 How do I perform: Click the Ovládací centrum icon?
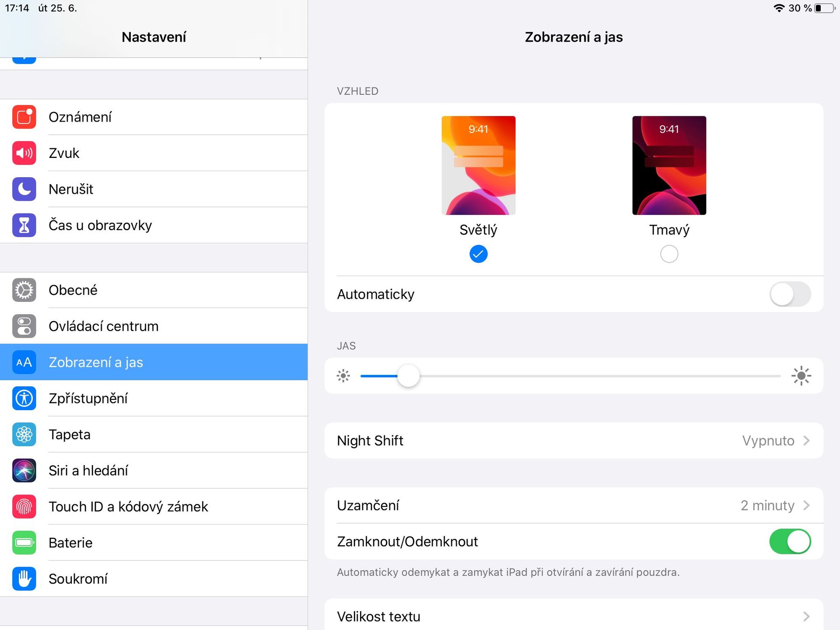(24, 326)
